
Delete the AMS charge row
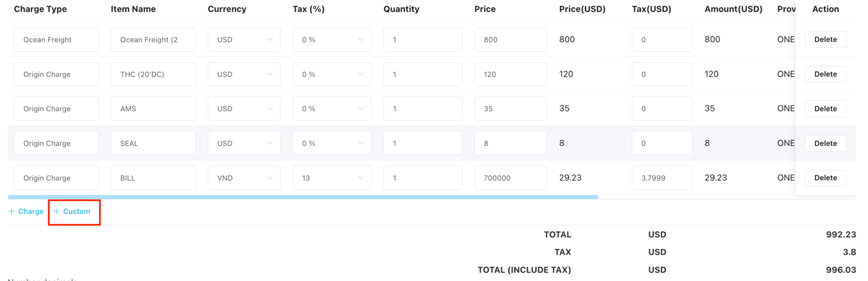click(825, 109)
